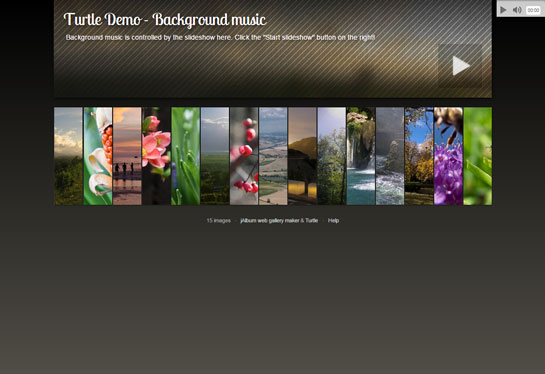Open the purple flower with bee thumbnail
The image size is (545, 374).
(x=448, y=156)
